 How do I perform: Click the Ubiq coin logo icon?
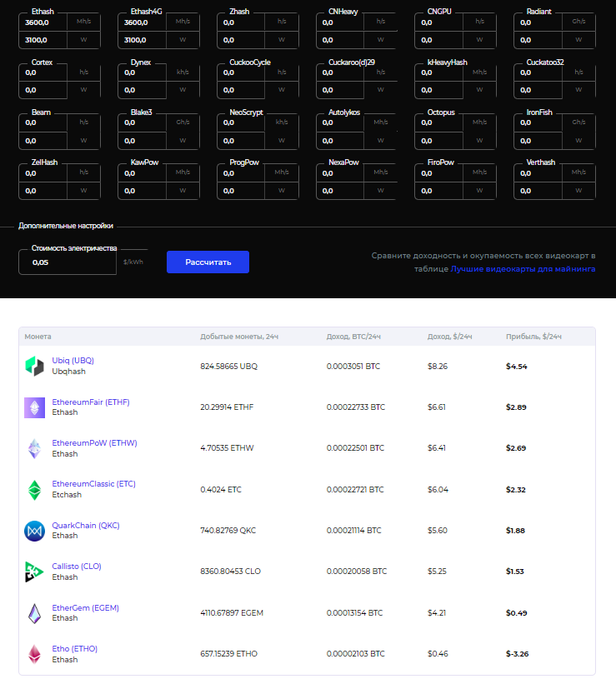34,365
